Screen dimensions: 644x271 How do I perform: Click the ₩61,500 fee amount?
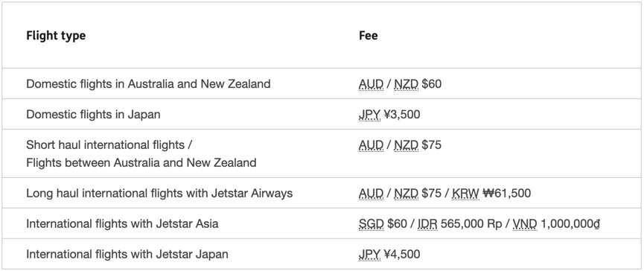point(506,193)
